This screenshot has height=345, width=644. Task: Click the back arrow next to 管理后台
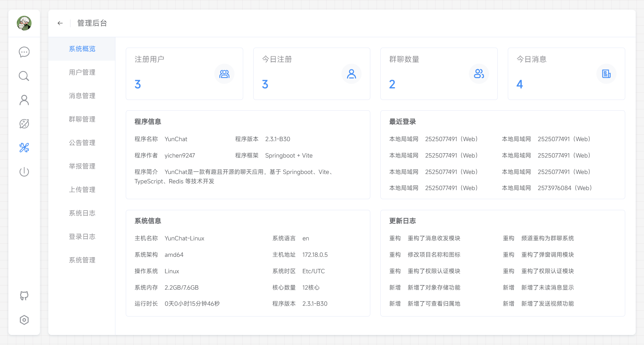(x=60, y=23)
